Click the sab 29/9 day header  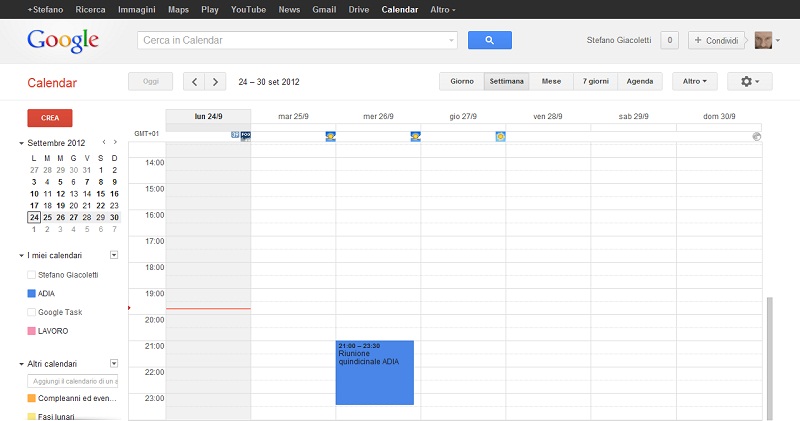coord(633,116)
